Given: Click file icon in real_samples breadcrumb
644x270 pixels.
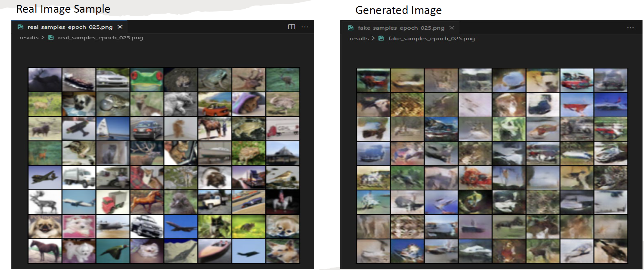Looking at the screenshot, I should point(51,37).
